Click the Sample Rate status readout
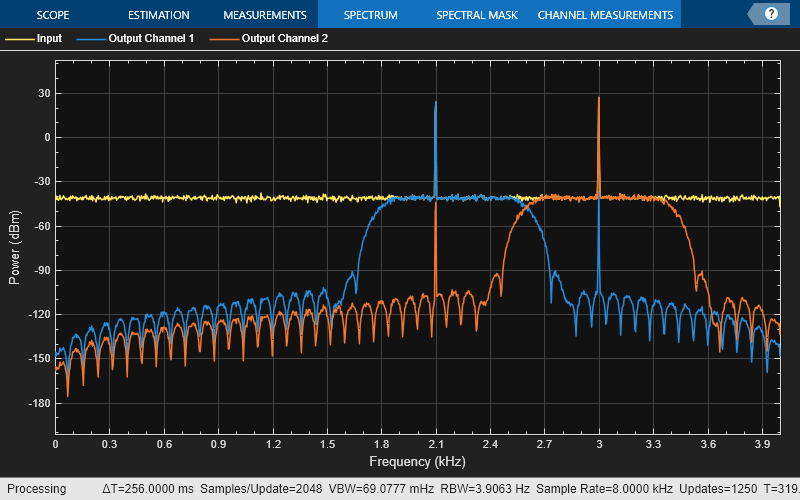 coord(604,489)
